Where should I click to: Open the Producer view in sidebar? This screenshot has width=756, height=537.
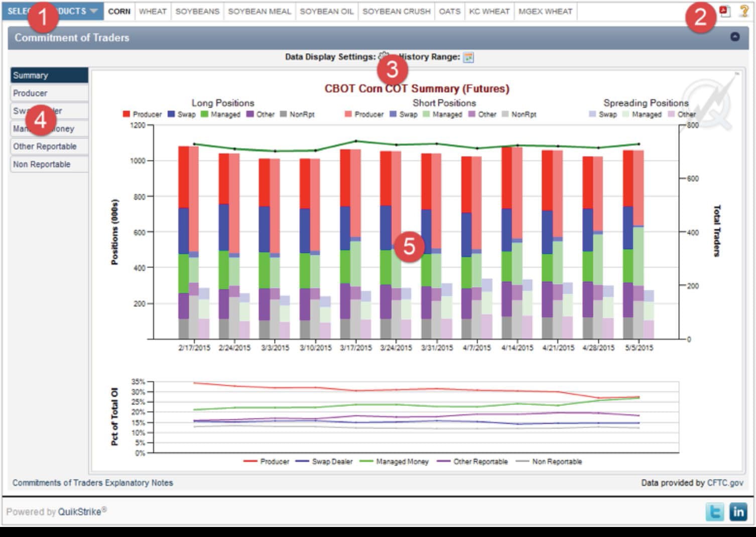49,93
